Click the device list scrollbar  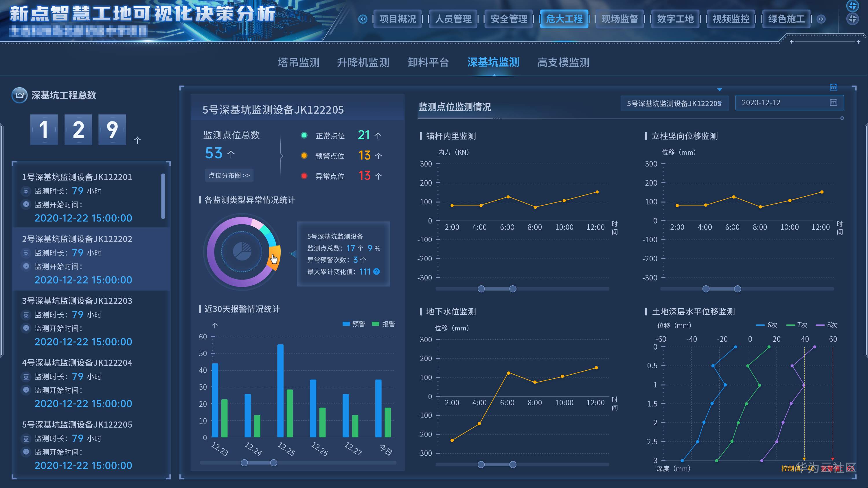[163, 196]
